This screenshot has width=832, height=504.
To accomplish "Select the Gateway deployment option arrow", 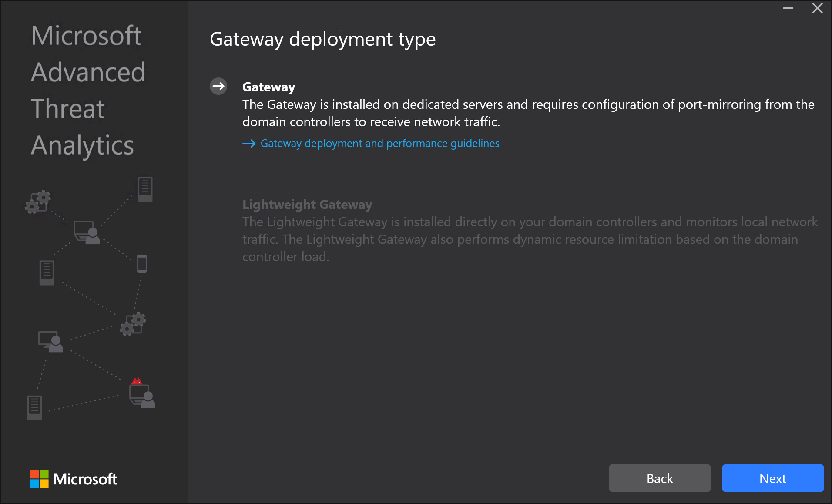I will point(218,87).
